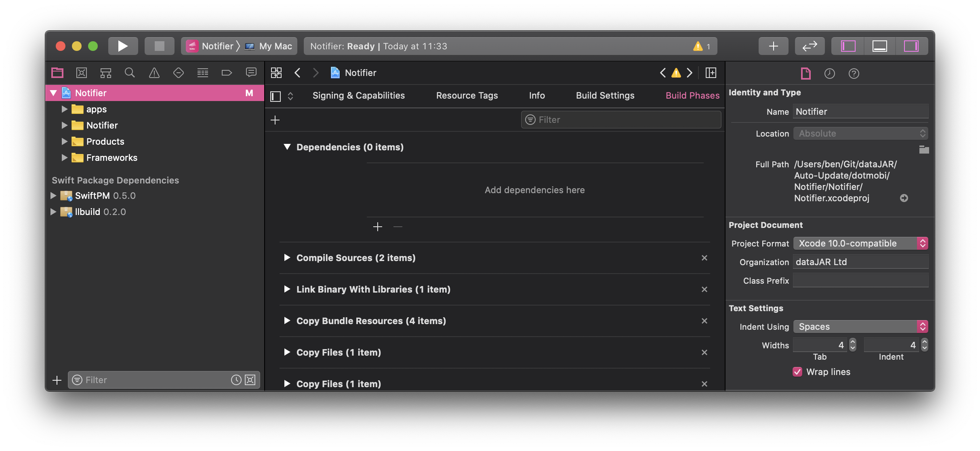This screenshot has height=451, width=980.
Task: Hide the left navigator panel
Action: pyautogui.click(x=848, y=46)
